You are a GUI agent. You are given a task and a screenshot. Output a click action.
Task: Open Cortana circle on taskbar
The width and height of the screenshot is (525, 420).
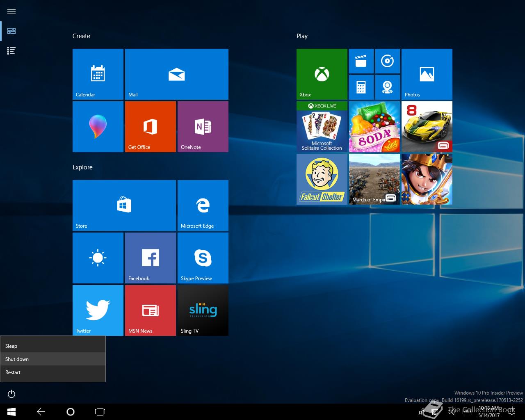(71, 412)
